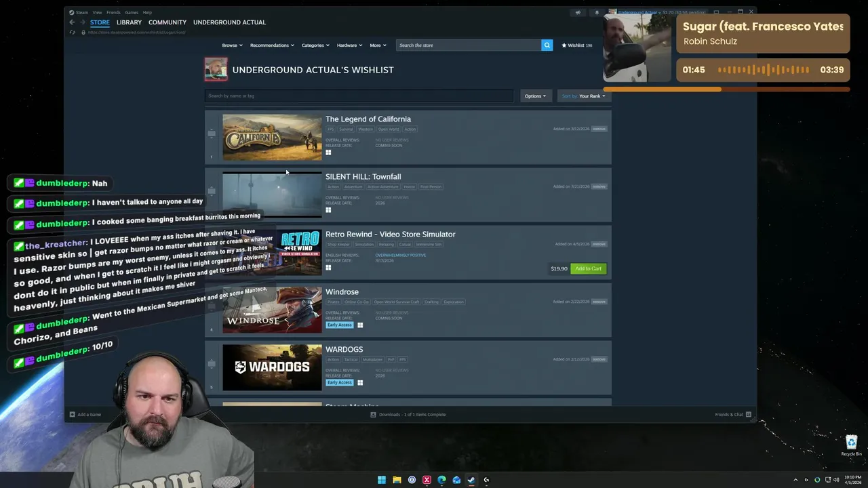Open the WARDOGS game thumbnail
This screenshot has height=488, width=868.
coord(272,367)
